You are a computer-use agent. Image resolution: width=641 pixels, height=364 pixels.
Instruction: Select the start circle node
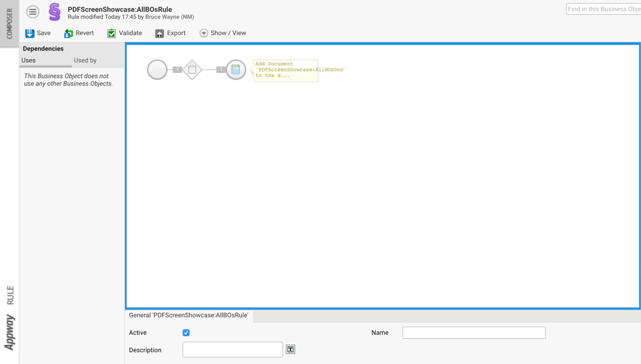pyautogui.click(x=157, y=70)
